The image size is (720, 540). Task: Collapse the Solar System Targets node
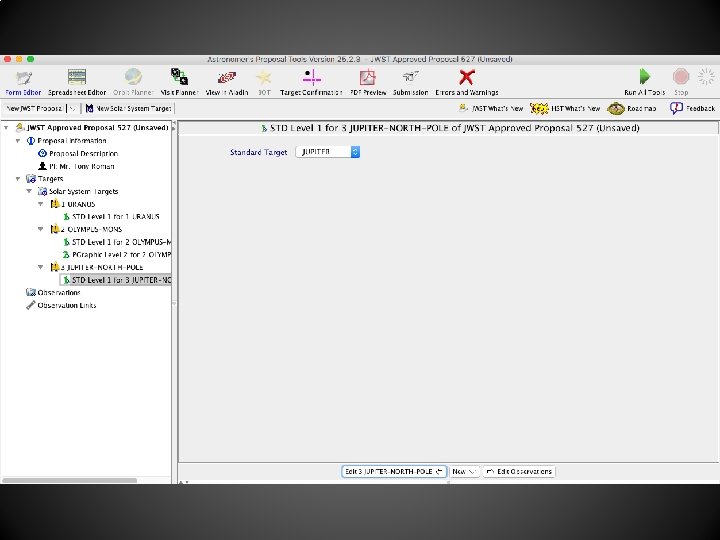(29, 191)
